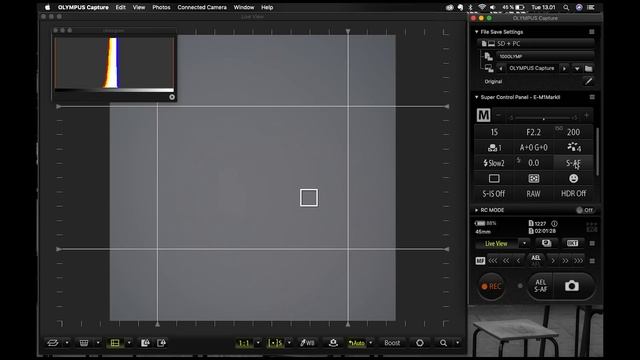Click the exposure compensation slider
The width and height of the screenshot is (640, 360).
[x=543, y=118]
